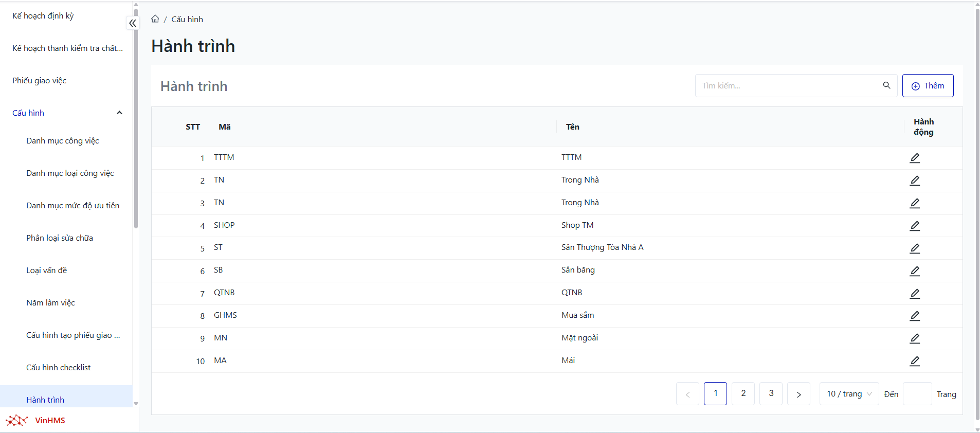
Task: Collapse the sidebar with double-chevron icon
Action: [133, 23]
